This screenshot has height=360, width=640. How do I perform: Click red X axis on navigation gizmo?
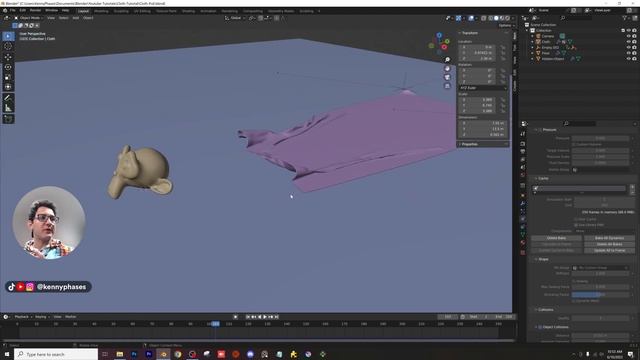pos(444,47)
